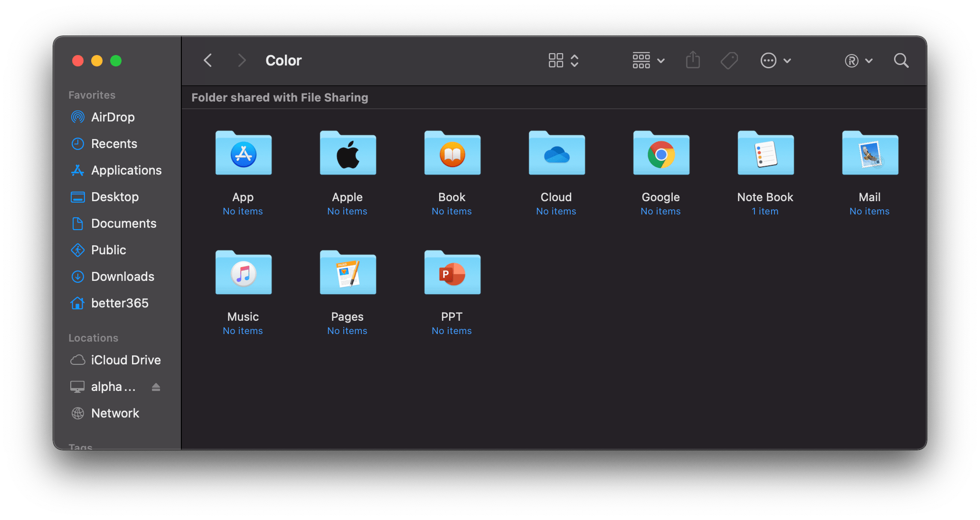
Task: Open the registered-mark R toolbar dropdown
Action: point(858,60)
